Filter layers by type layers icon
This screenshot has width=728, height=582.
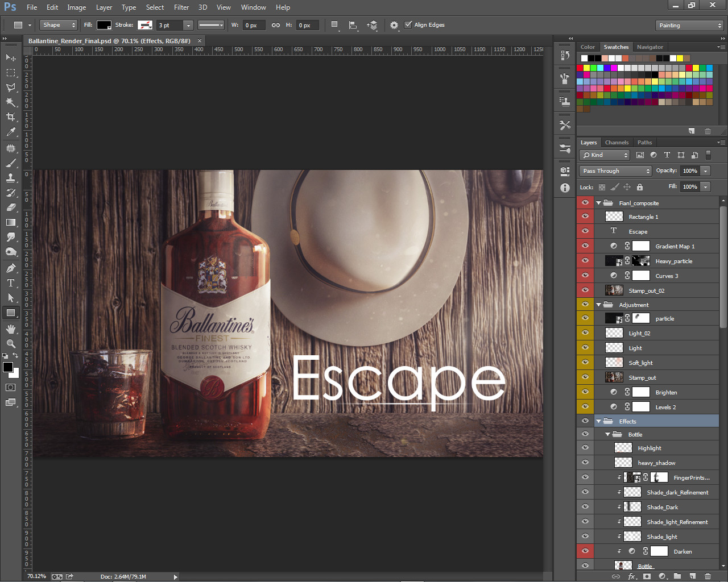coord(667,155)
